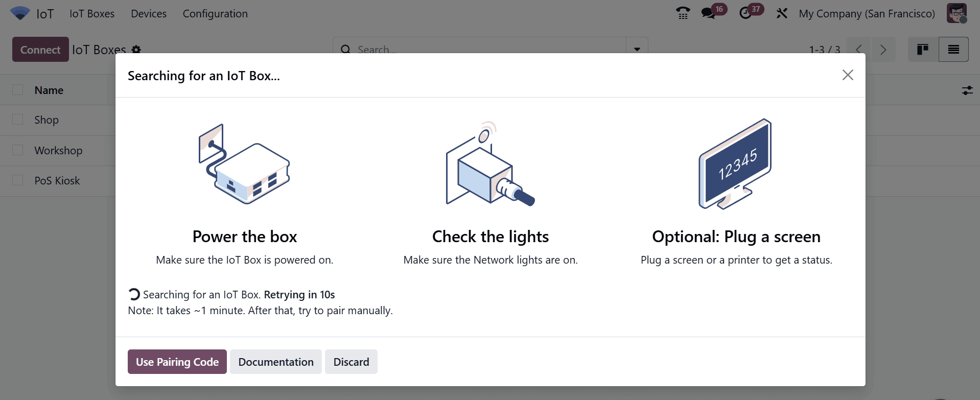Screen dimensions: 980x400
Task: Open the Devices menu
Action: coord(148,13)
